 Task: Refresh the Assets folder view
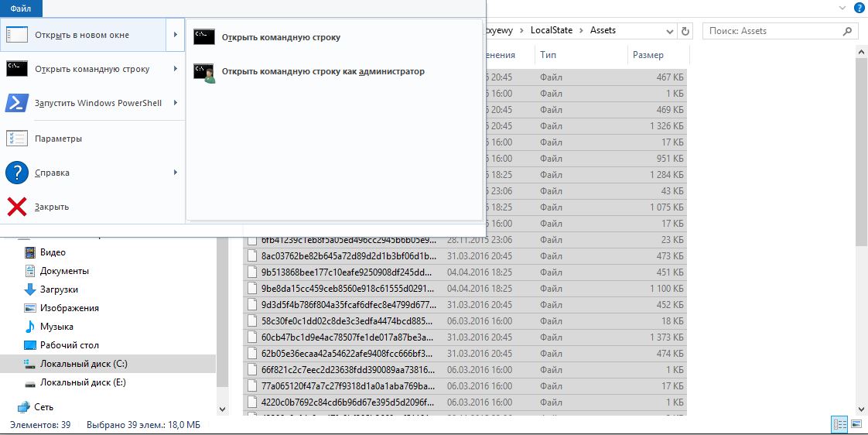tap(685, 31)
